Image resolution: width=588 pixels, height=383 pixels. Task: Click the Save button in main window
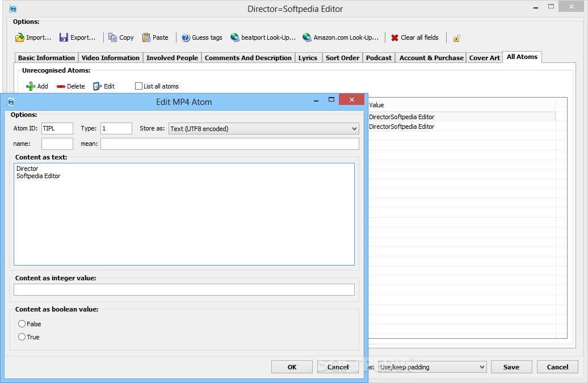(x=511, y=367)
